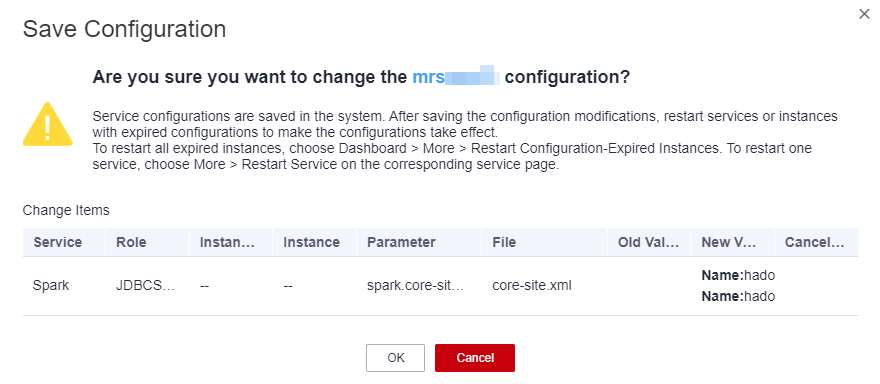The height and width of the screenshot is (384, 880).
Task: Click the red Cancel button
Action: (475, 358)
